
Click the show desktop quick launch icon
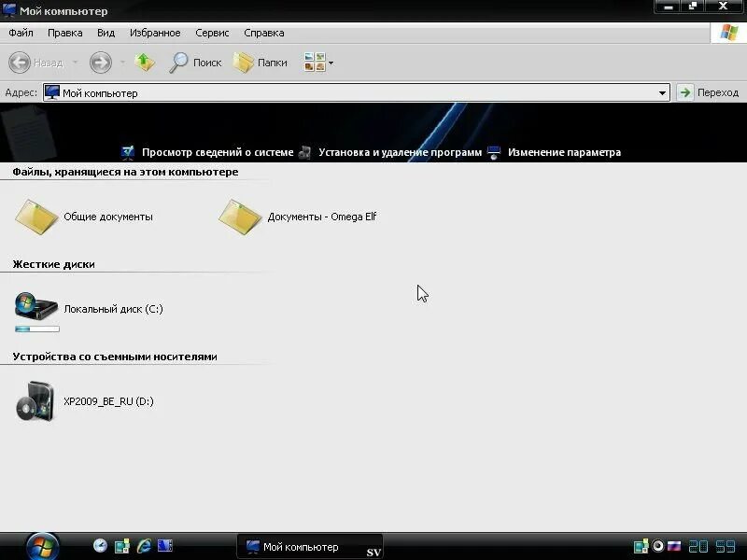122,546
